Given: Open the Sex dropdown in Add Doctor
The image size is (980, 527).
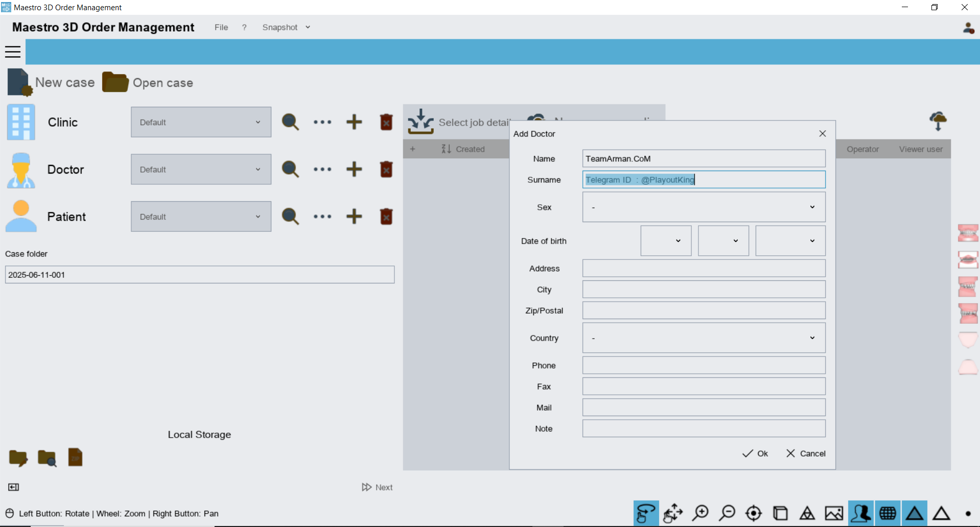Looking at the screenshot, I should [704, 207].
